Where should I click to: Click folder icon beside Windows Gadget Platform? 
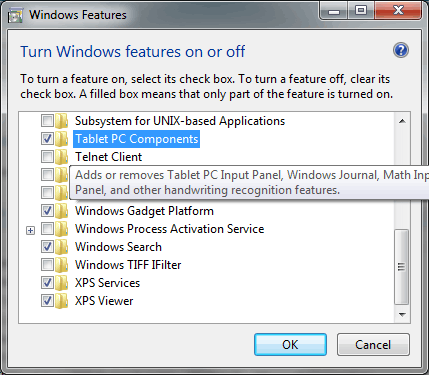click(x=62, y=211)
